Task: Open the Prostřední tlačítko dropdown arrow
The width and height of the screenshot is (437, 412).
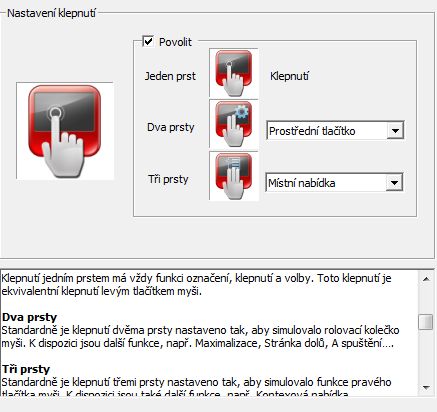Action: click(x=395, y=131)
